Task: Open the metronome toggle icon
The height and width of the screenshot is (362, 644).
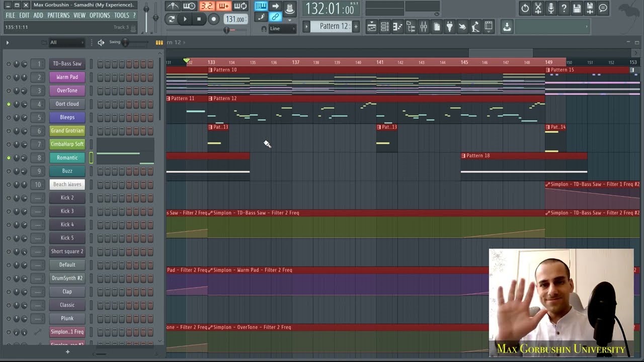Action: coord(173,6)
